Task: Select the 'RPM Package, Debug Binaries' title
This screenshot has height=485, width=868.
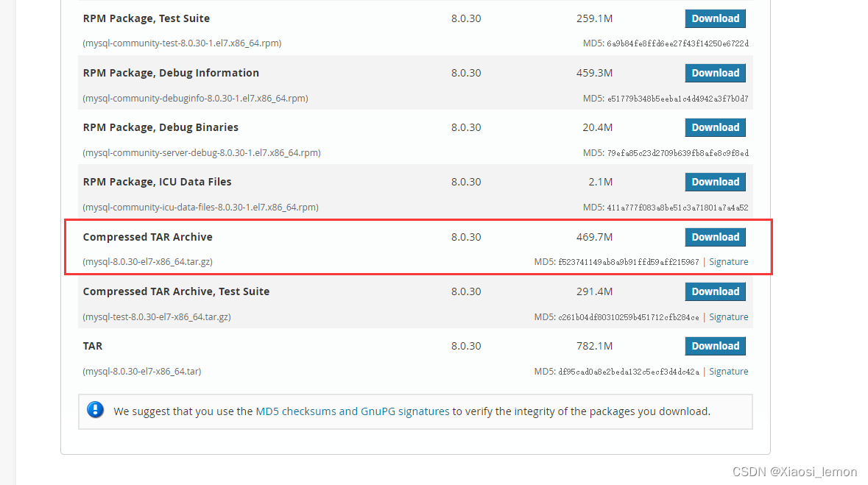Action: coord(160,127)
